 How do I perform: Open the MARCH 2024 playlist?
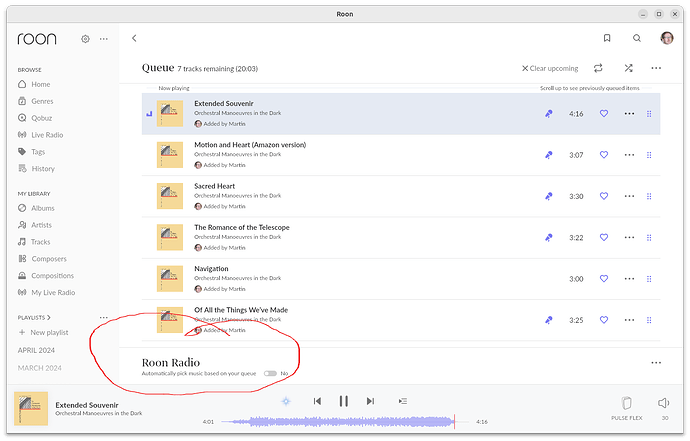pos(40,369)
